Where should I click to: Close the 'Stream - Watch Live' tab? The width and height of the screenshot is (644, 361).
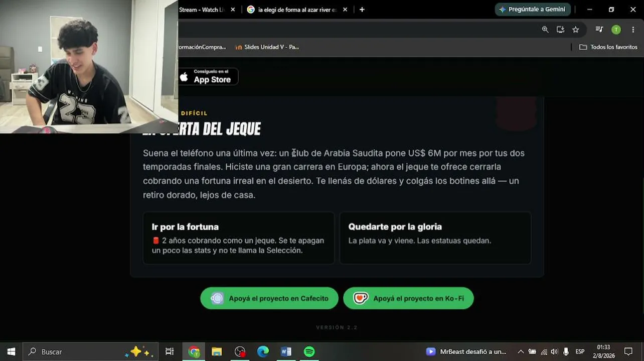coord(233,10)
